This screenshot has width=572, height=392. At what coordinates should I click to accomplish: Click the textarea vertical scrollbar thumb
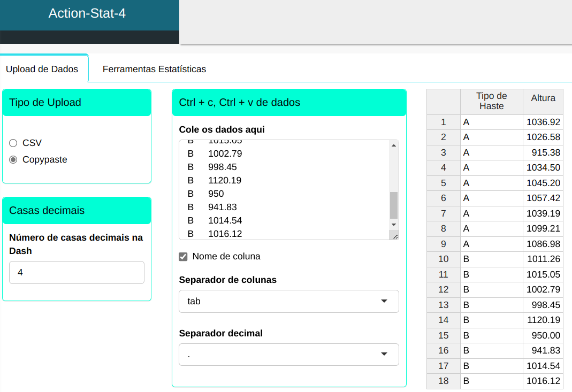[394, 205]
